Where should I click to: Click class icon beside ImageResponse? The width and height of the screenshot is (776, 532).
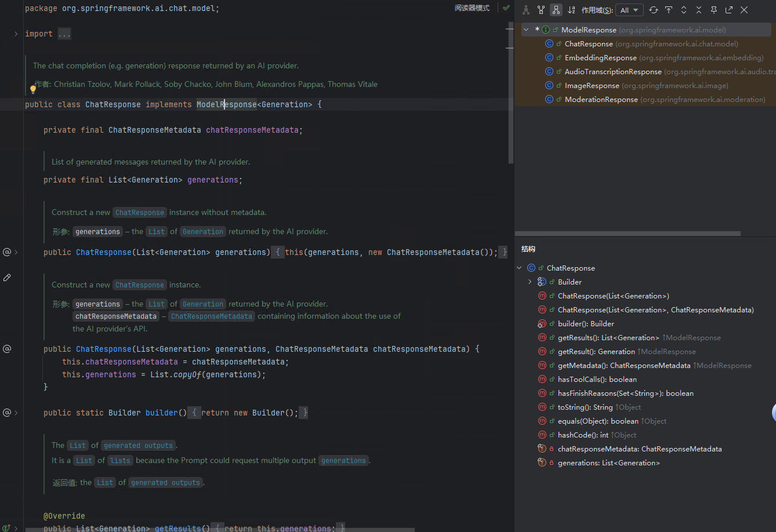(x=549, y=85)
